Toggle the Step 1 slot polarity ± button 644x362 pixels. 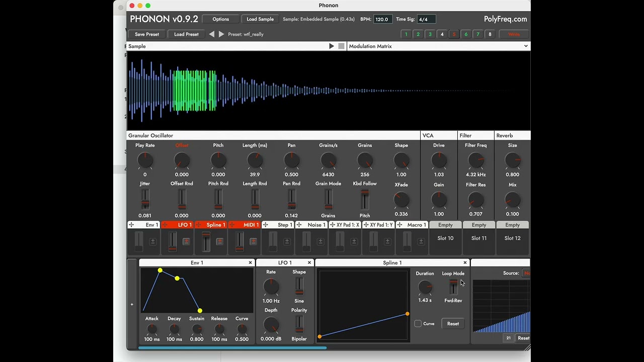[x=287, y=241]
